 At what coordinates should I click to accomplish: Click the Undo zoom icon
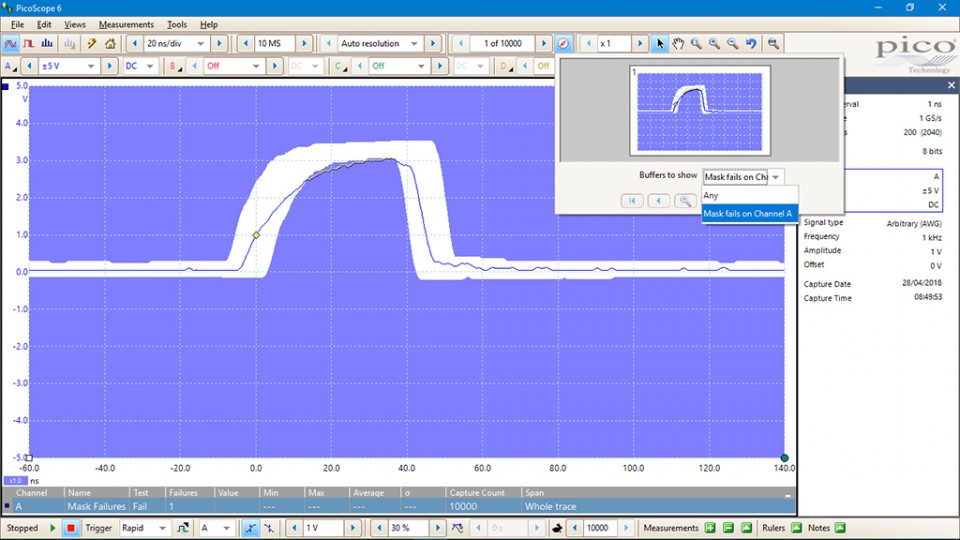coord(751,44)
